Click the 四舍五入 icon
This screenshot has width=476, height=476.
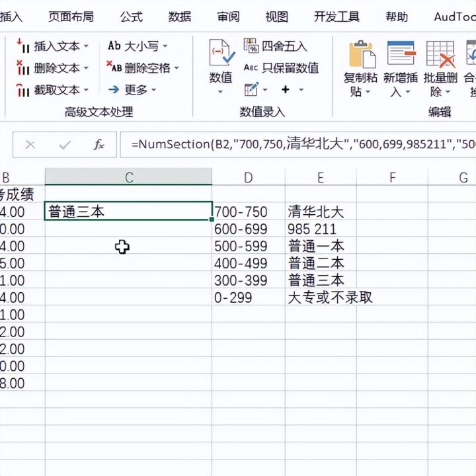tap(251, 46)
